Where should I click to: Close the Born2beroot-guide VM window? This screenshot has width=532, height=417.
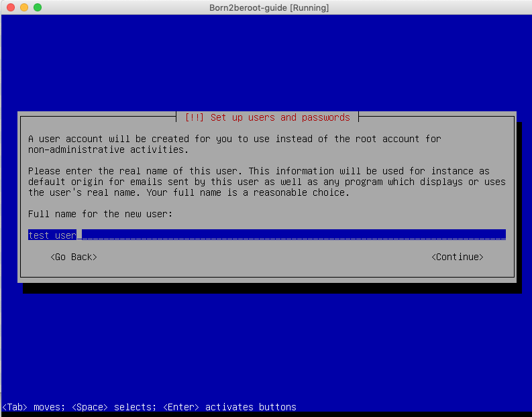pyautogui.click(x=11, y=7)
